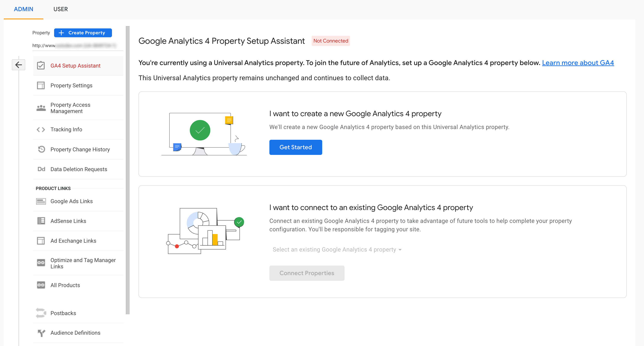Click the charts illustration in connect card
Viewport: 644px width, 346px height.
click(x=205, y=231)
